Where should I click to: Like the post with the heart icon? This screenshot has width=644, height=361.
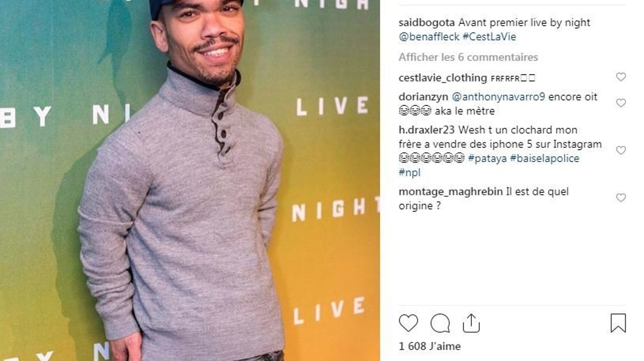pos(408,323)
